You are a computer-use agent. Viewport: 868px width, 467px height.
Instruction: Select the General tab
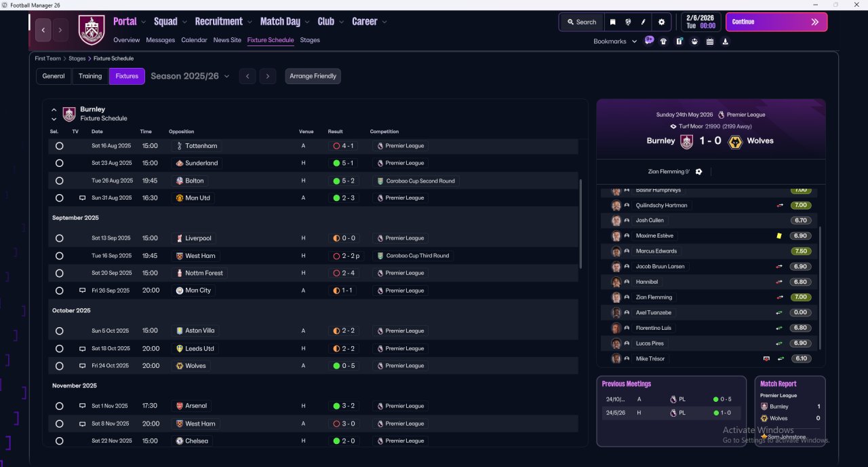point(54,76)
